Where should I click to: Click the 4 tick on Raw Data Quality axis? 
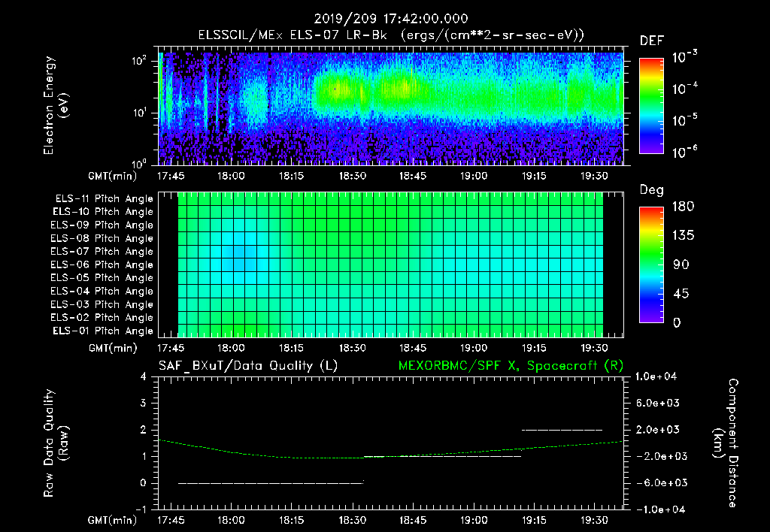[144, 376]
